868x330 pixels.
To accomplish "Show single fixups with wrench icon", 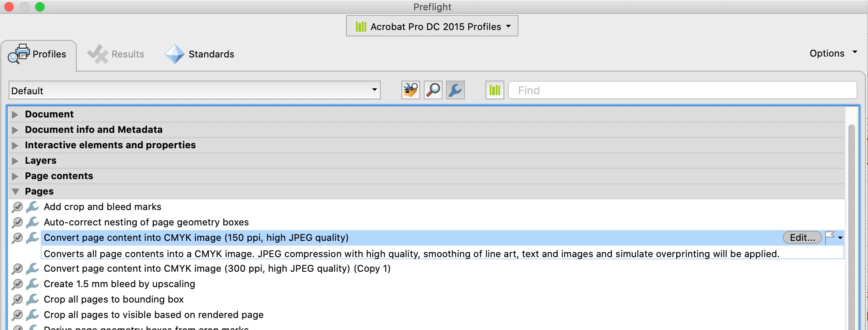I will [x=455, y=90].
